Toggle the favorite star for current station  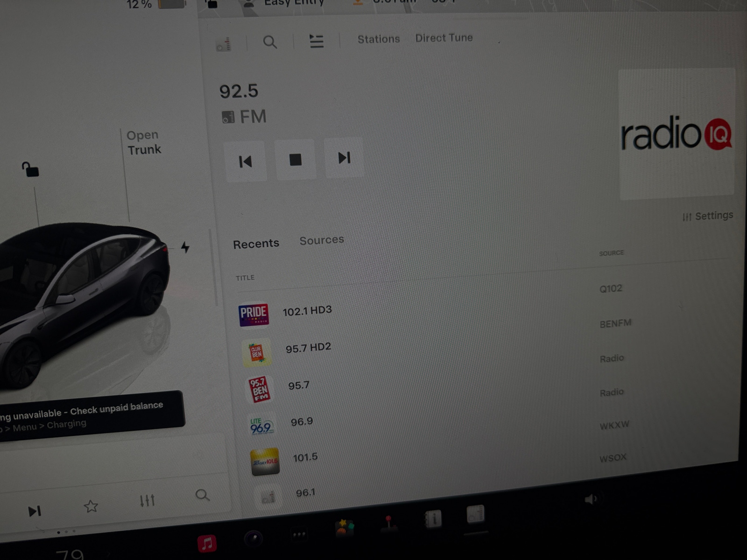pos(92,506)
